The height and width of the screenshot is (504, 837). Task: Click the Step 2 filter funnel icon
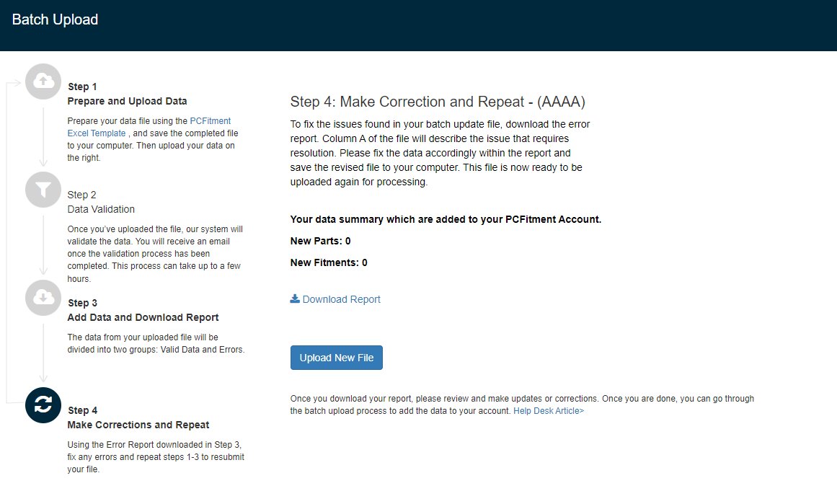[43, 190]
